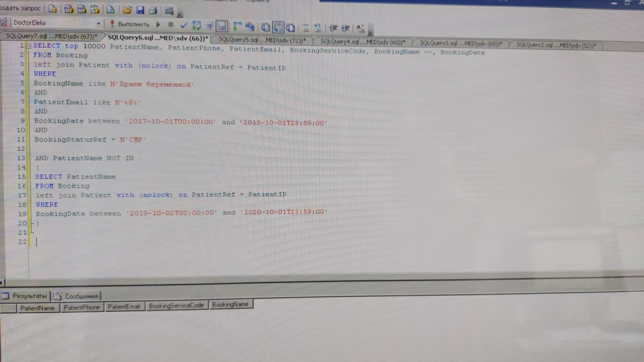The image size is (644, 362).
Task: Click the Change Connection icon left of DoctorEleks
Action: coord(4,23)
